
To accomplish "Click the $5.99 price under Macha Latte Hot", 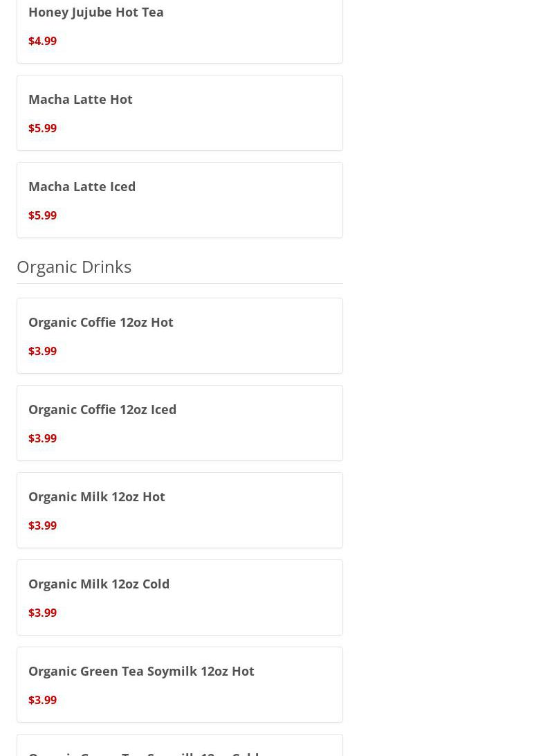I will (42, 128).
